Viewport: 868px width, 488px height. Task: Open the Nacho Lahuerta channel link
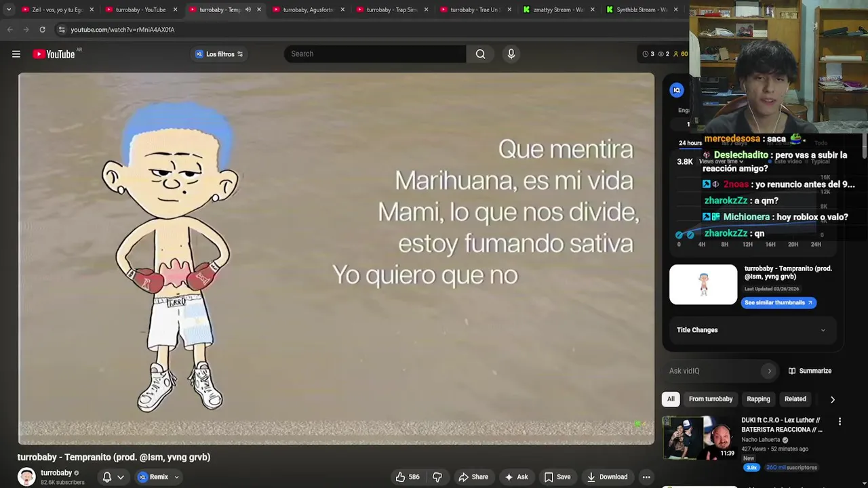pos(760,440)
